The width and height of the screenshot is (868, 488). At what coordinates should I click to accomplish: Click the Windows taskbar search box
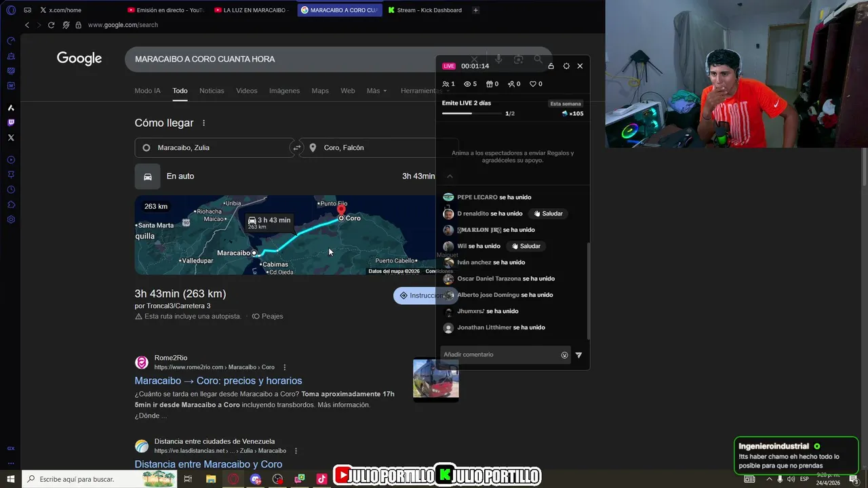tap(100, 479)
